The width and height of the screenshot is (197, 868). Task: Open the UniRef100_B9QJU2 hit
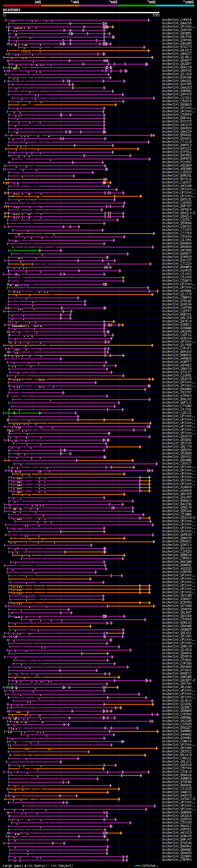click(x=177, y=399)
